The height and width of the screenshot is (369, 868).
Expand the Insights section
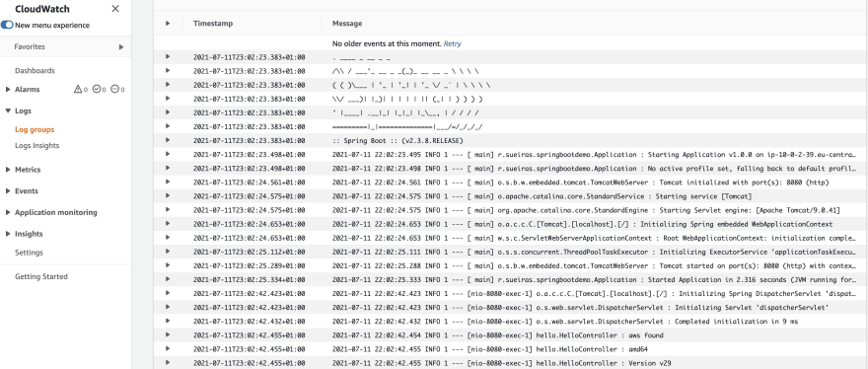(x=8, y=234)
